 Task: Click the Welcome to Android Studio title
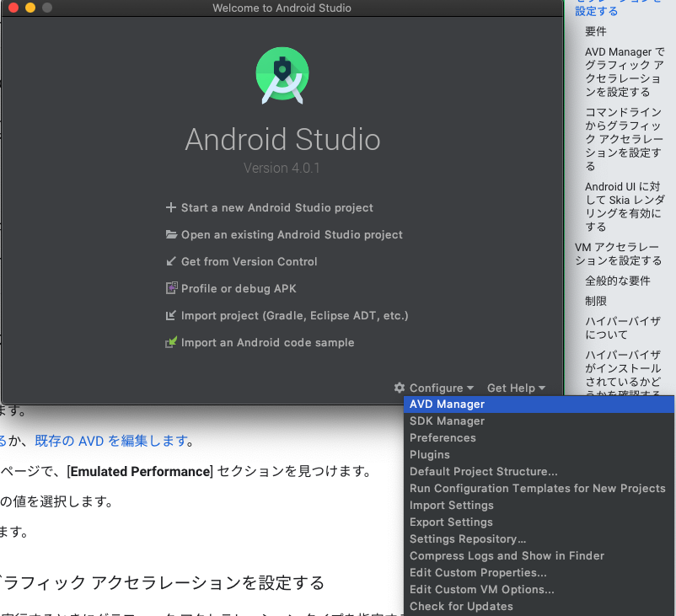(282, 8)
